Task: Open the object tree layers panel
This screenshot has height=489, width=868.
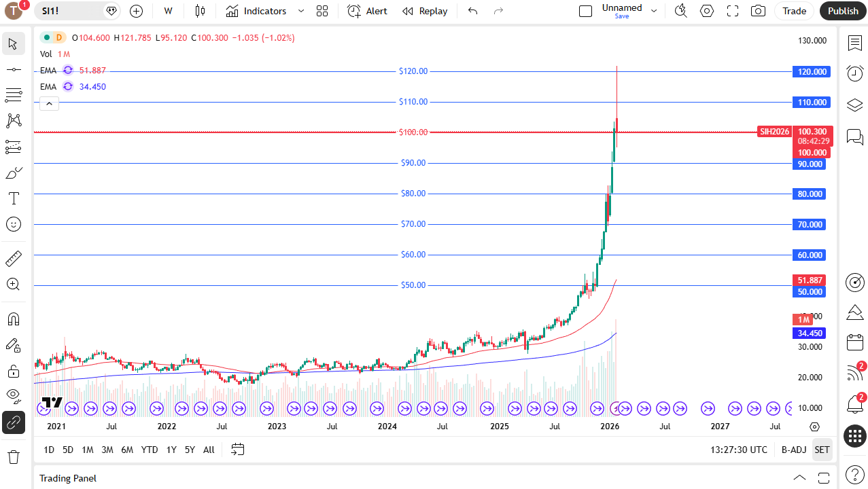Action: coord(854,105)
